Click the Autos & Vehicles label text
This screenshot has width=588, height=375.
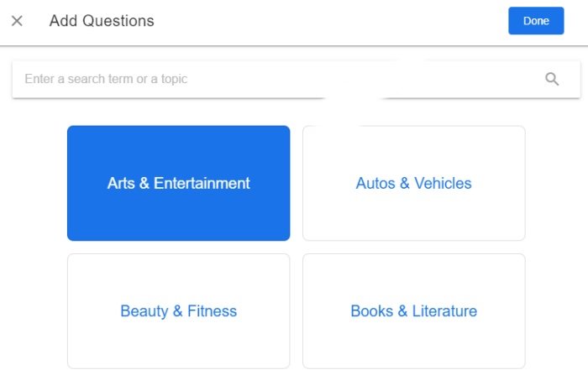tap(413, 183)
